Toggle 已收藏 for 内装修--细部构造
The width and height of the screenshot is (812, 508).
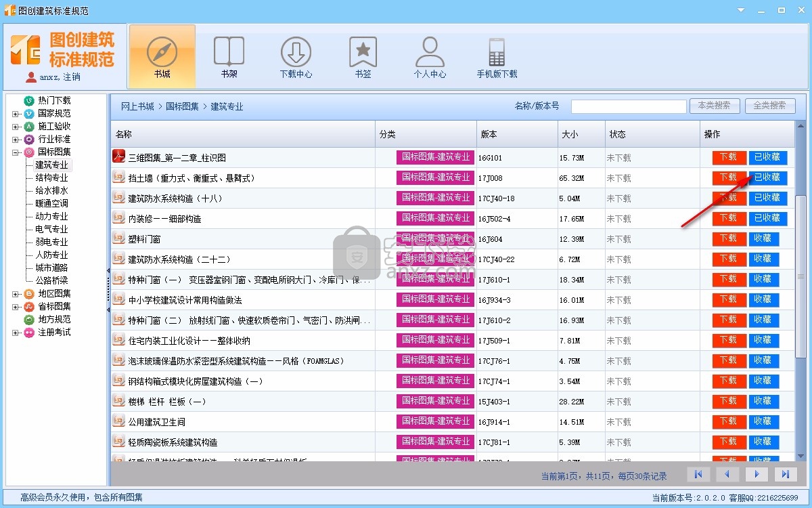click(767, 218)
